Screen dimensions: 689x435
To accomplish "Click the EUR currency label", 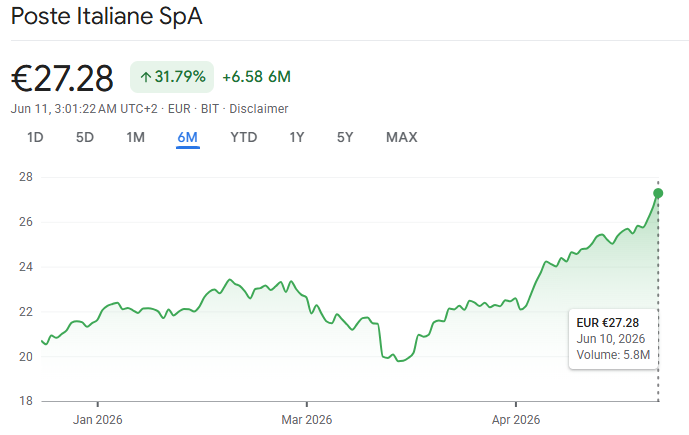I will (x=179, y=109).
